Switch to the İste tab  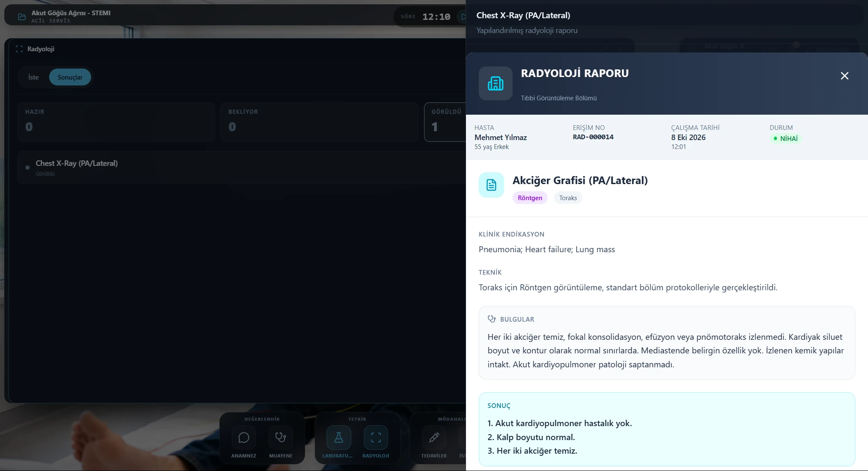coord(33,77)
